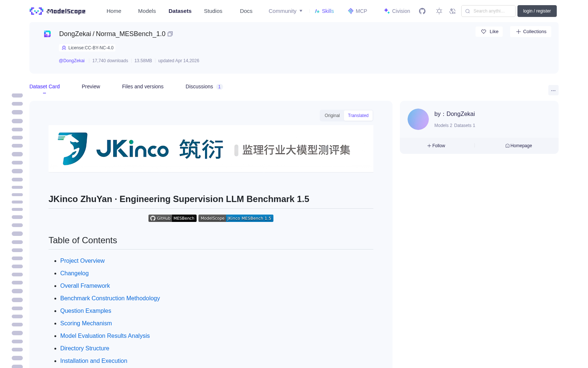This screenshot has height=368, width=588.
Task: Follow the author DongZekai
Action: (x=436, y=146)
